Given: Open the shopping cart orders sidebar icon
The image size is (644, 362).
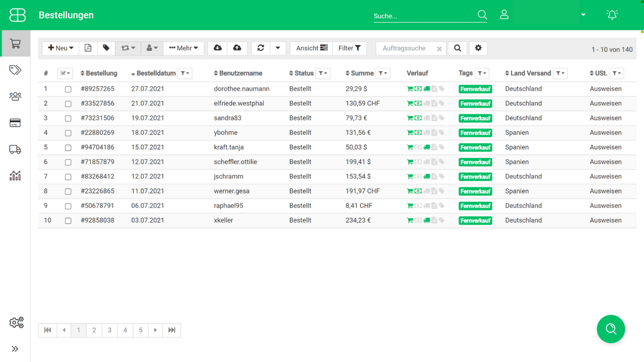Looking at the screenshot, I should pos(15,43).
